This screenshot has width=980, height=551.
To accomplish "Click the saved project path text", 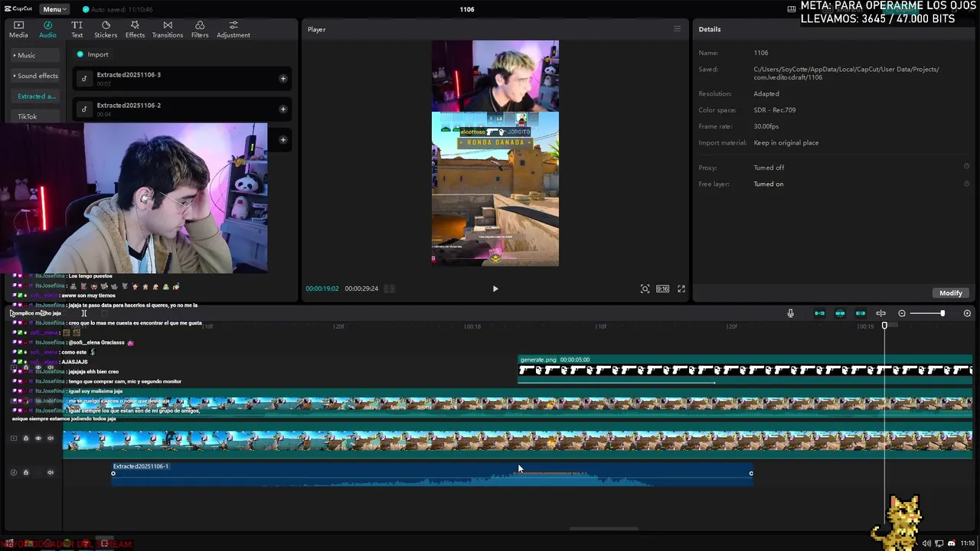I will (846, 73).
